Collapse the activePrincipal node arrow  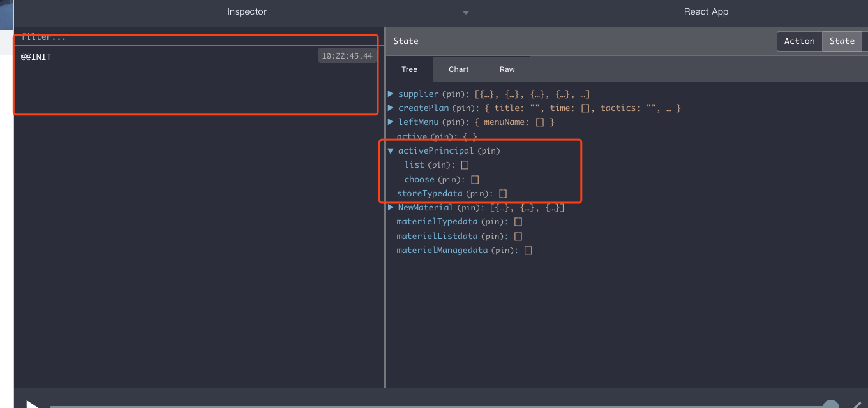[x=391, y=151]
